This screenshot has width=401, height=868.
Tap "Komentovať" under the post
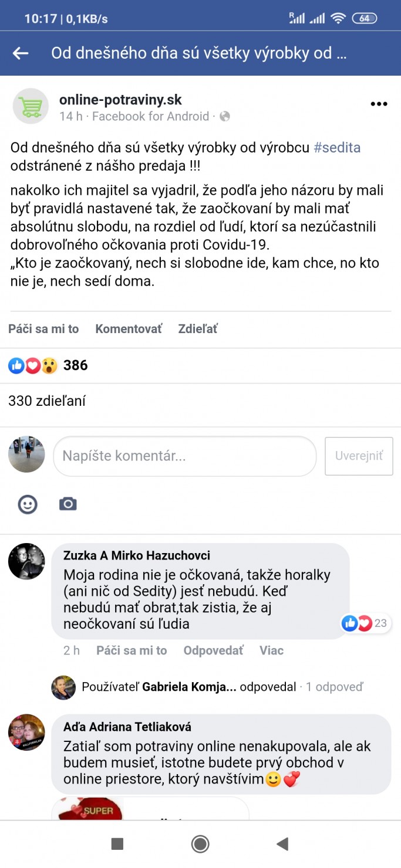[129, 329]
